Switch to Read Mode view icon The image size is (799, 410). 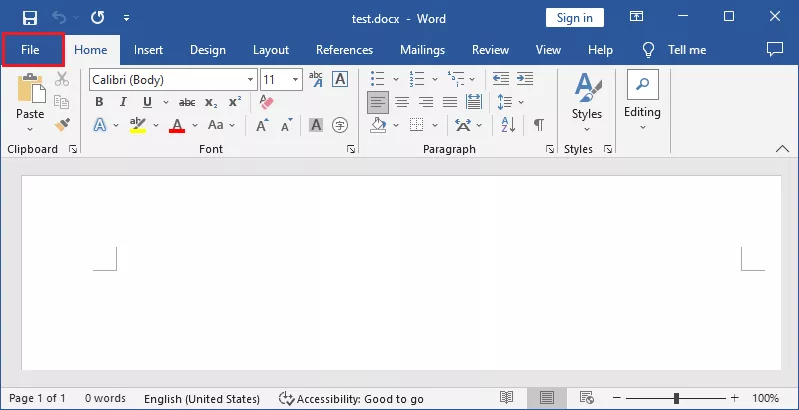click(507, 398)
